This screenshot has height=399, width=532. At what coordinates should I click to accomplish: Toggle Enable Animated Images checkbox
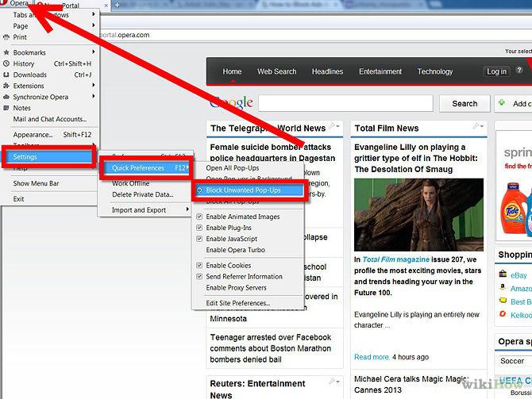click(x=199, y=217)
